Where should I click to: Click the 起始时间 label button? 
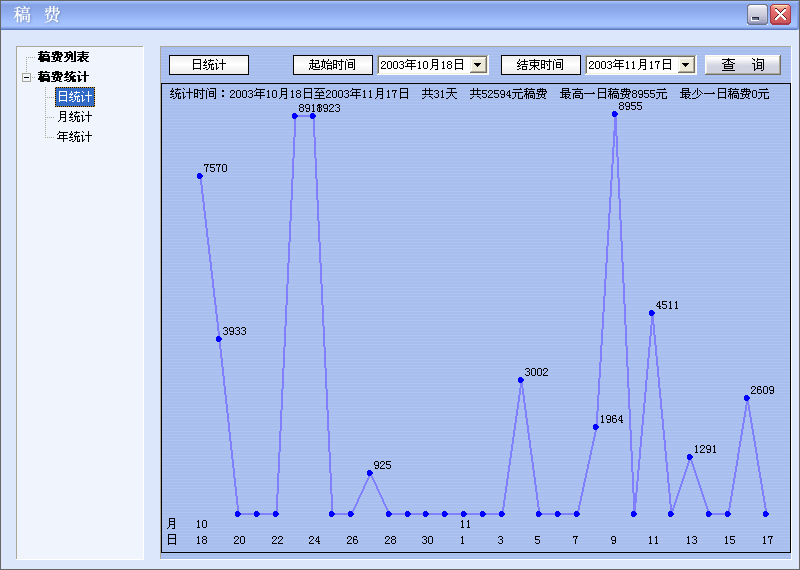coord(333,65)
